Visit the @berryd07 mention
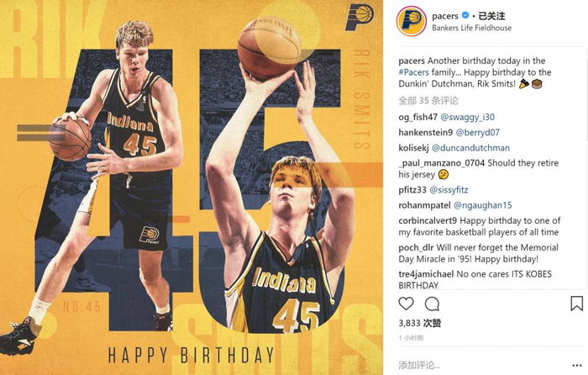The image size is (588, 375). [x=477, y=133]
